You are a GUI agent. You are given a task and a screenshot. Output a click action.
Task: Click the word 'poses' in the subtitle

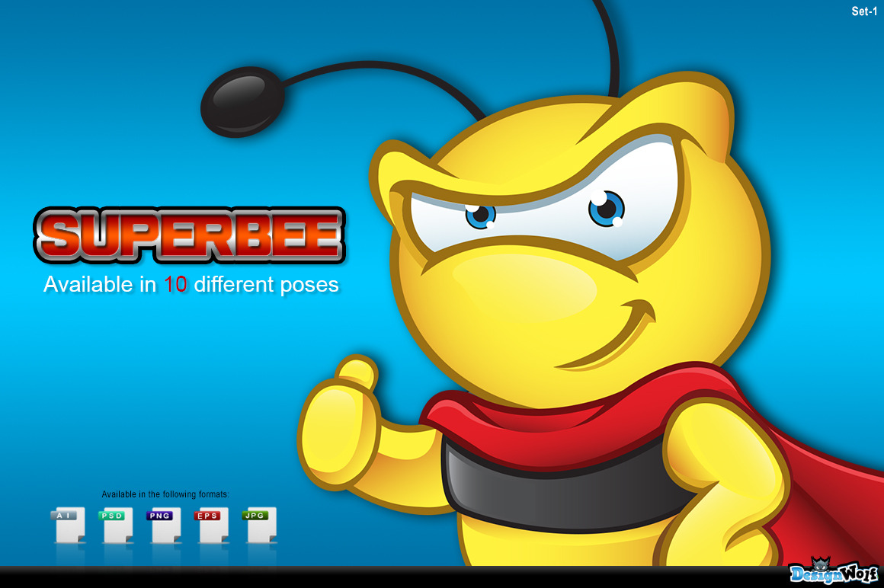[308, 285]
